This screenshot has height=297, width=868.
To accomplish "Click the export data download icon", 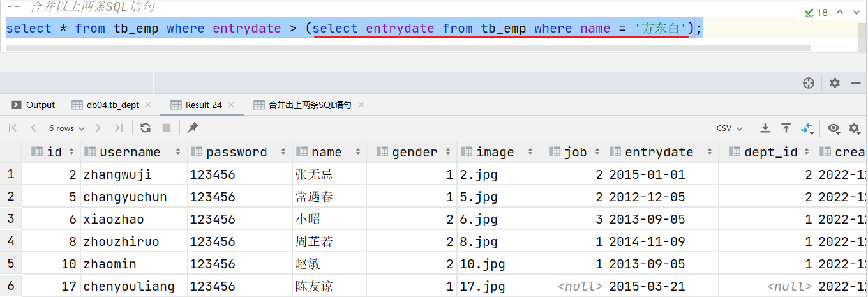I will tap(765, 128).
